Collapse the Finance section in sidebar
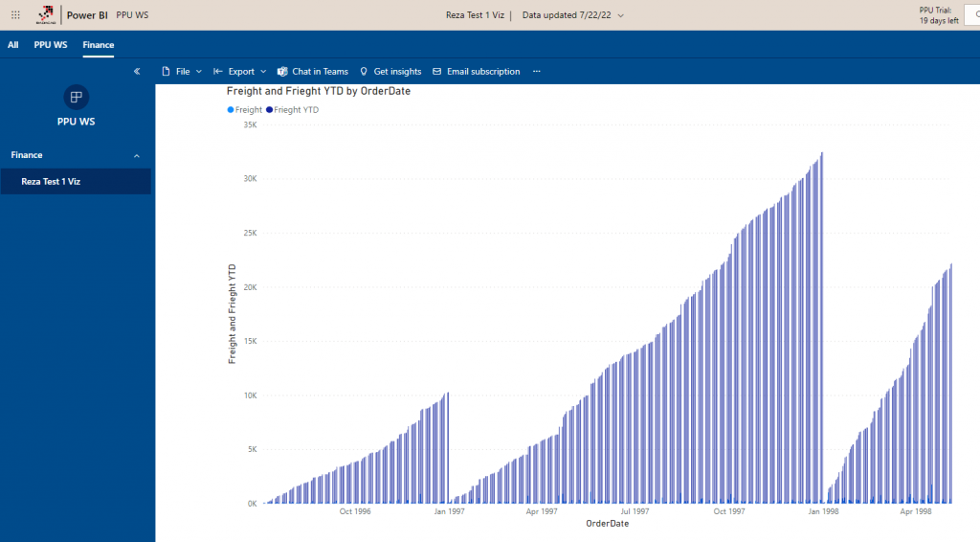 pyautogui.click(x=136, y=155)
